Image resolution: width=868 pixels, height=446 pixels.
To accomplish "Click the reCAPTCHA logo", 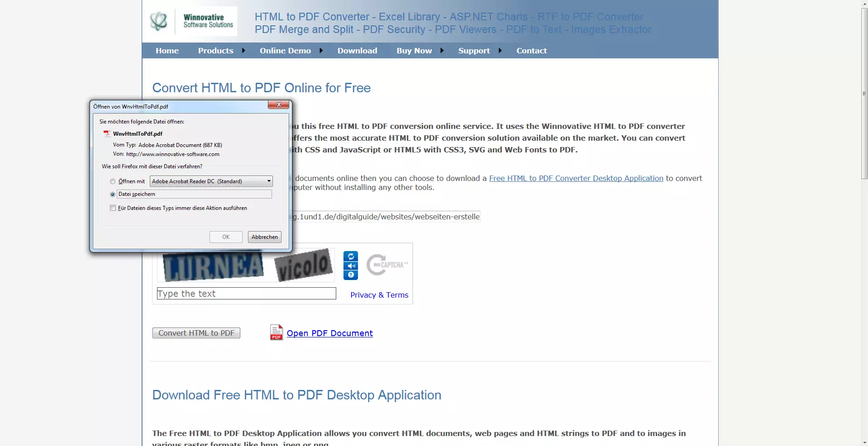I will 387,265.
